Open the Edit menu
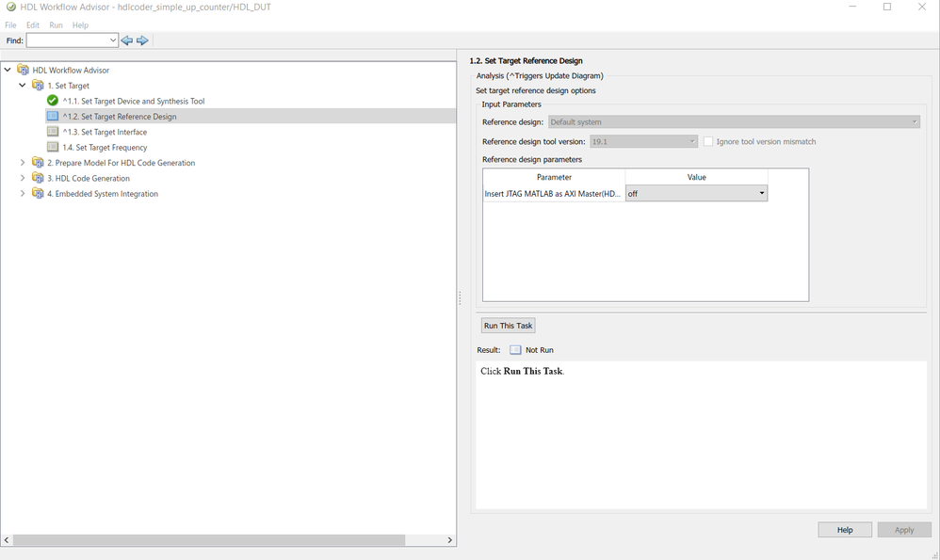 click(33, 25)
